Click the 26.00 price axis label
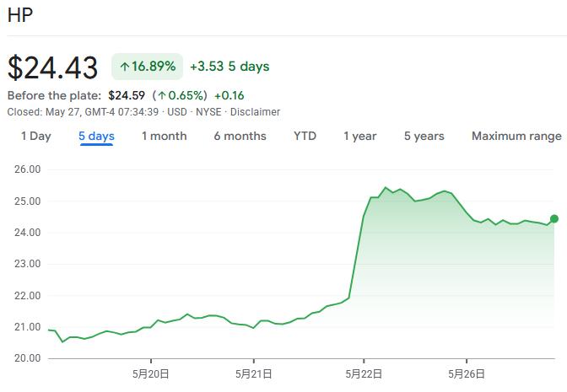The height and width of the screenshot is (392, 567). coord(28,169)
